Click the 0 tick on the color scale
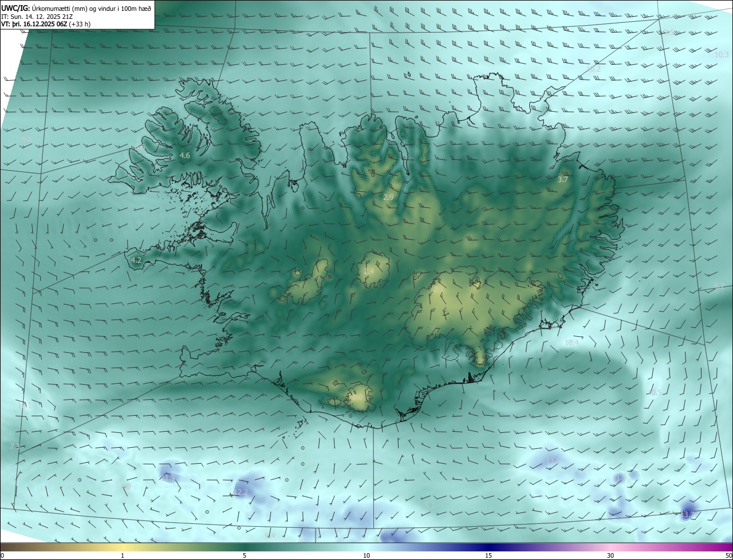This screenshot has width=733, height=560. click(x=2, y=555)
